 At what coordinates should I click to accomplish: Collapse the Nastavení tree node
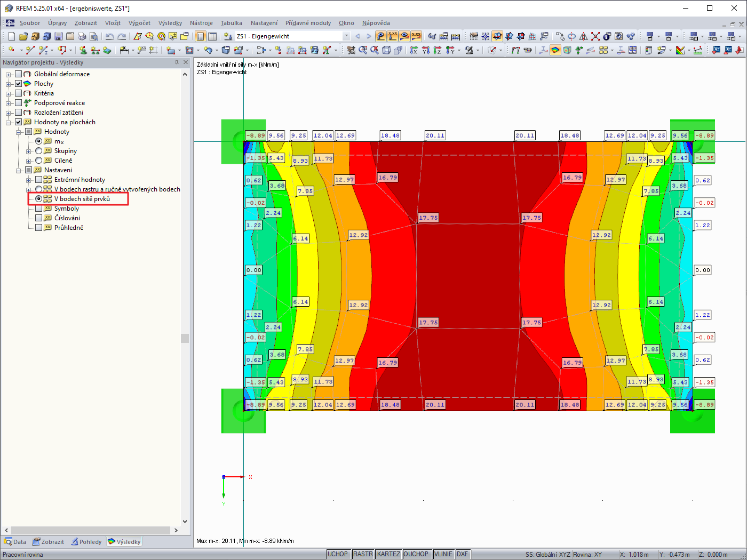click(19, 171)
